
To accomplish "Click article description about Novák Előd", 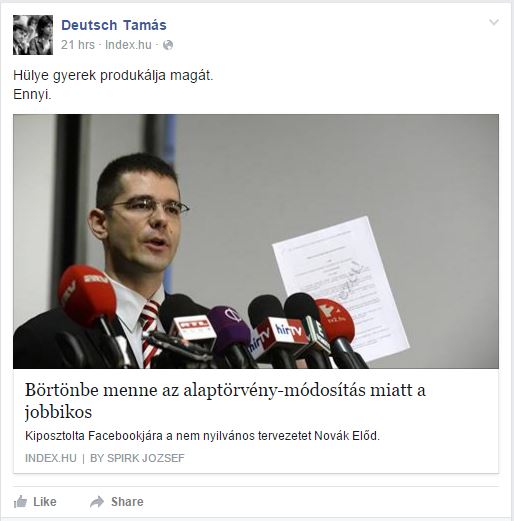I will [202, 436].
